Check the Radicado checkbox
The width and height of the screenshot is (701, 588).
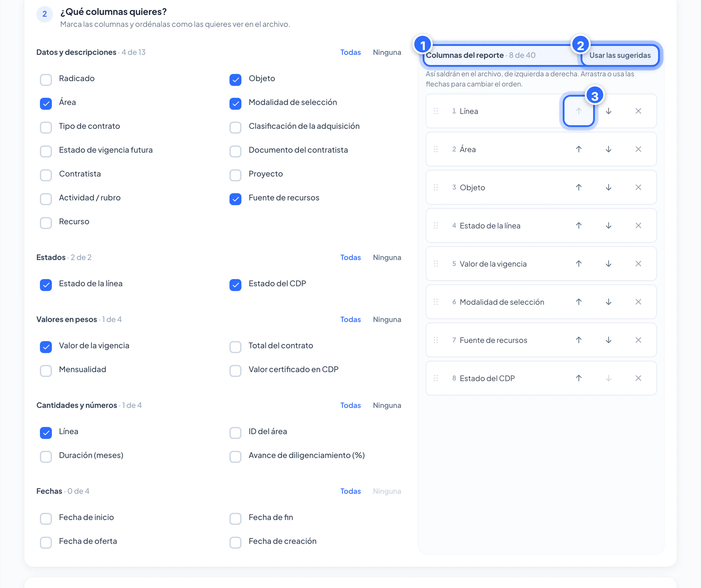46,80
